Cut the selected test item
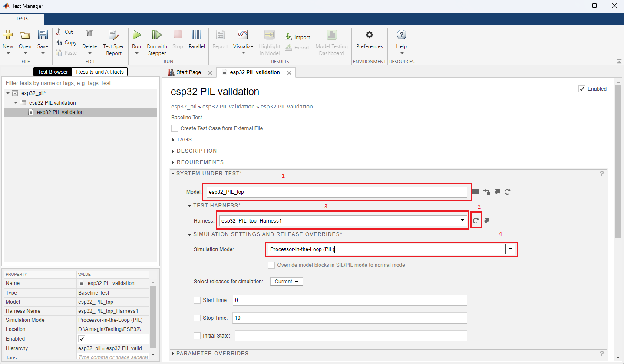 tap(65, 32)
